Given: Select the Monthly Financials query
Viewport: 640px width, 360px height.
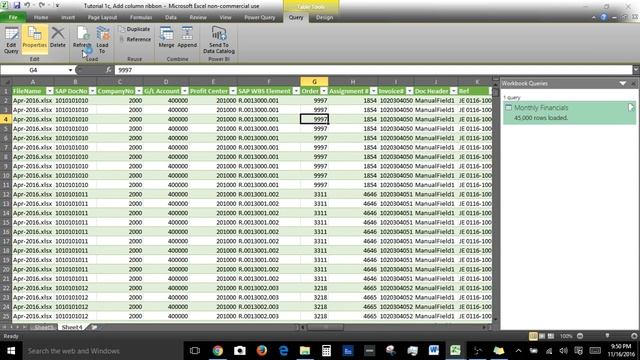Looking at the screenshot, I should click(569, 112).
